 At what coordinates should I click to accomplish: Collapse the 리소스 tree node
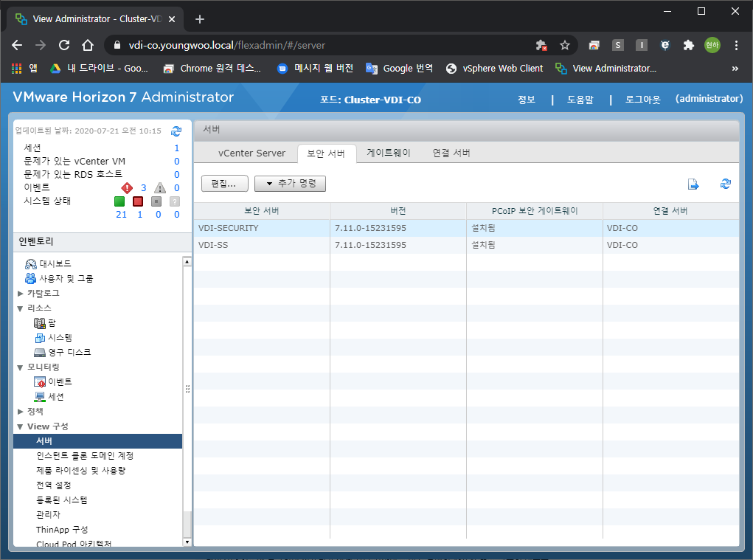pos(20,308)
